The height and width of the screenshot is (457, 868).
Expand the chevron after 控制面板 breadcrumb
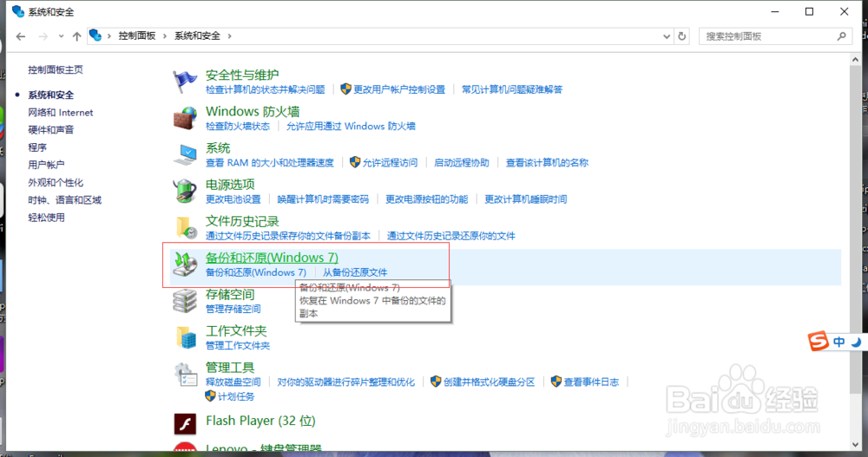pyautogui.click(x=164, y=36)
